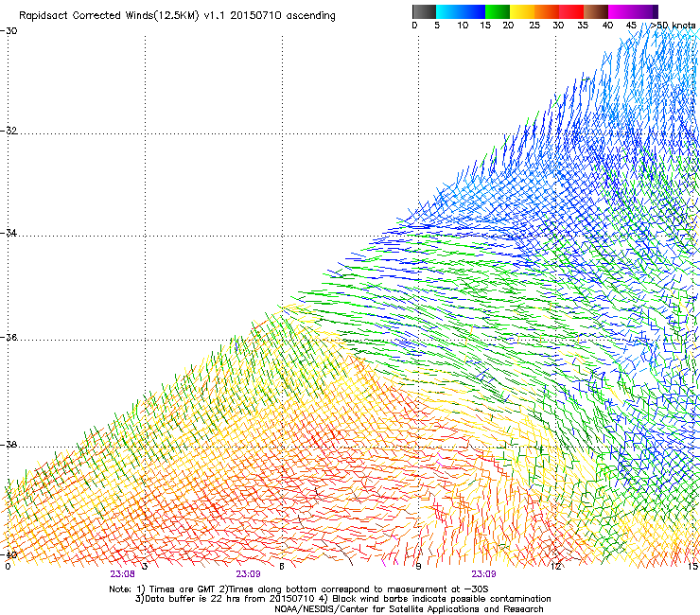
Task: Pick the magenta 40-45 knot color segment
Action: pos(621,11)
